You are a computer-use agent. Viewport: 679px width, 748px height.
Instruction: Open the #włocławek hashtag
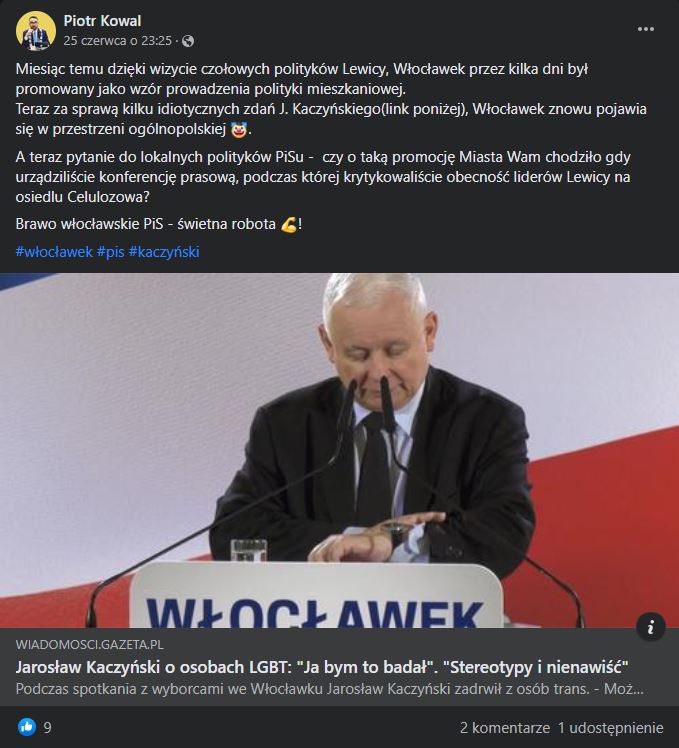[54, 251]
